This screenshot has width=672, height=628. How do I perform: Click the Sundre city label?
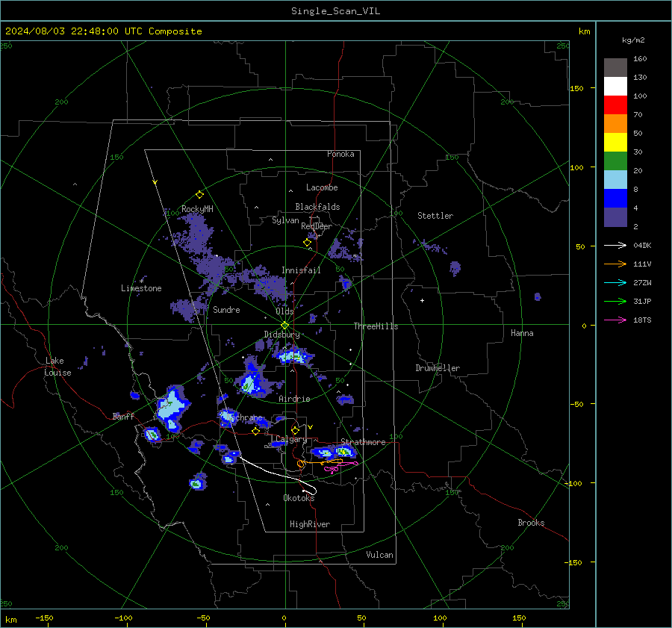(226, 309)
